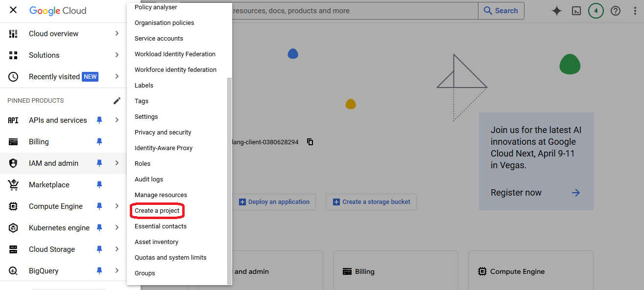Click the Search button
Image resolution: width=644 pixels, height=290 pixels.
tap(501, 11)
